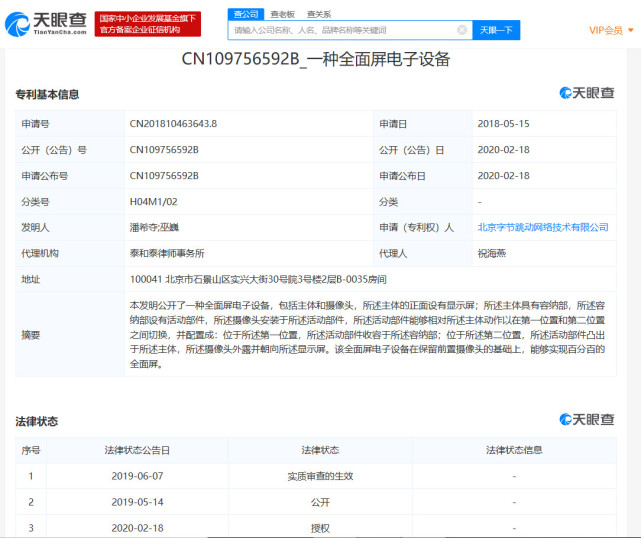
Task: Select application date 2018-05-15
Action: pos(503,123)
